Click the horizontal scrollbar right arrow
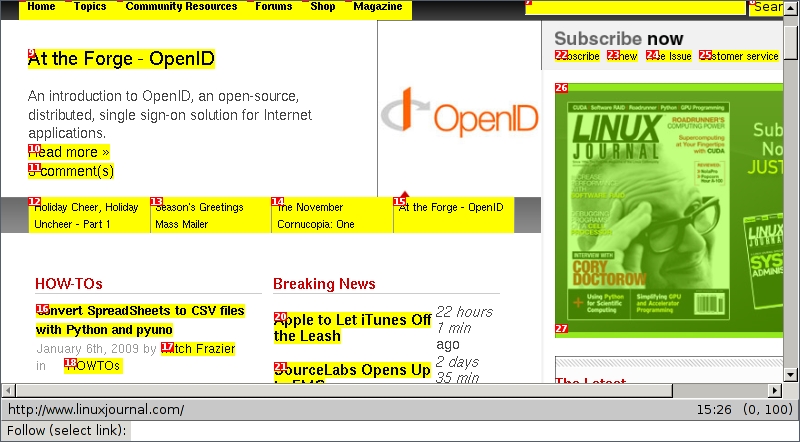The height and width of the screenshot is (442, 800). pos(775,390)
